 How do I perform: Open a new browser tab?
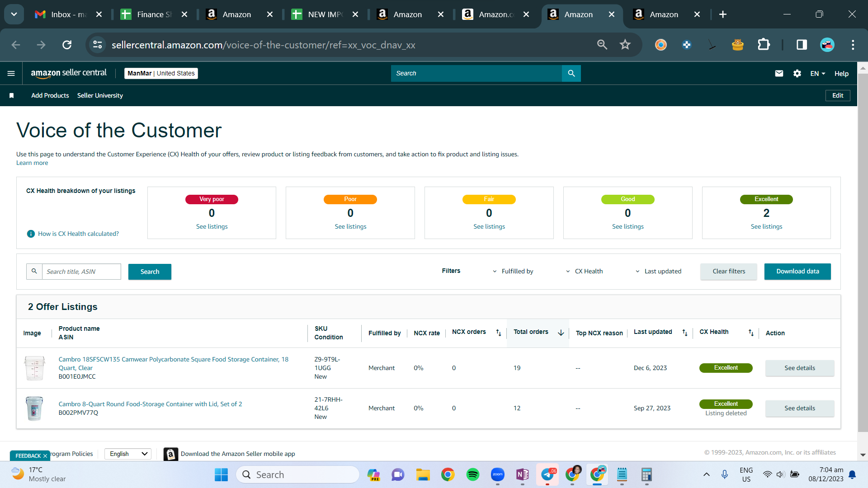tap(723, 14)
